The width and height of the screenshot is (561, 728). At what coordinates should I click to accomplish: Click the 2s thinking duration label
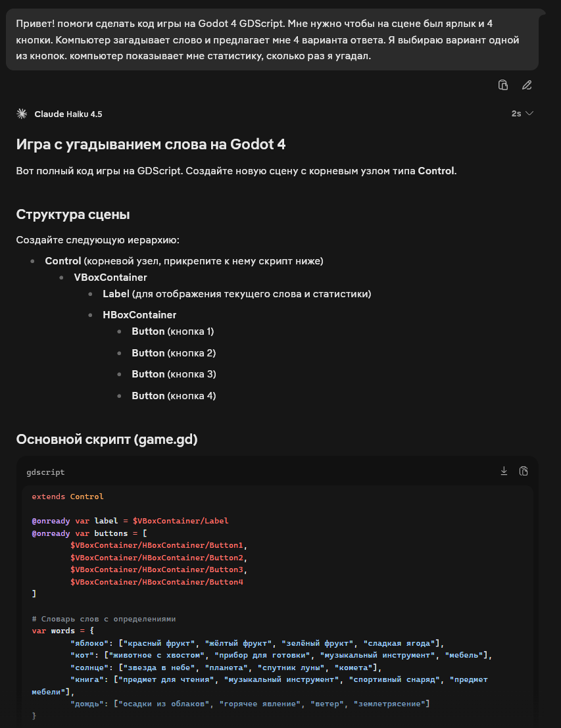516,114
